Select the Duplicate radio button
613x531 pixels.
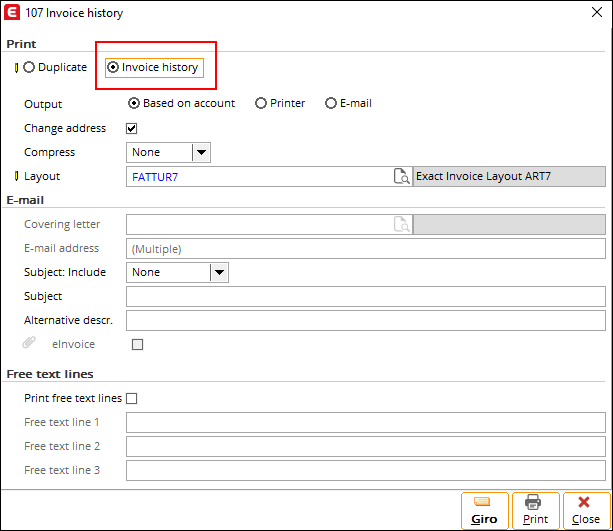point(29,67)
